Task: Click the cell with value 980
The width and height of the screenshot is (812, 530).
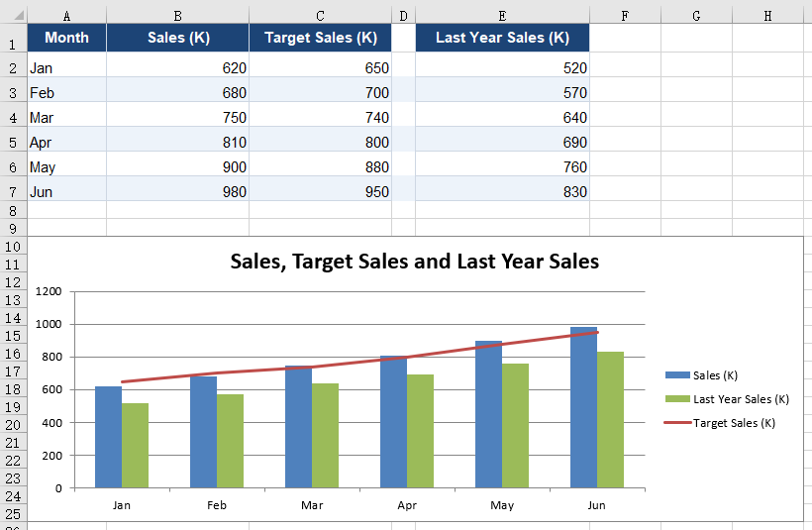Action: [177, 189]
